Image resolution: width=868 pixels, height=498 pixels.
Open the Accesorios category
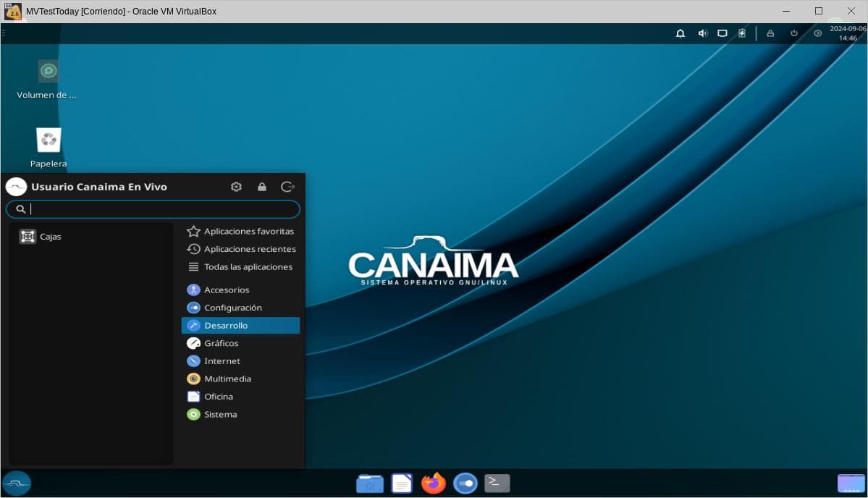(241, 290)
